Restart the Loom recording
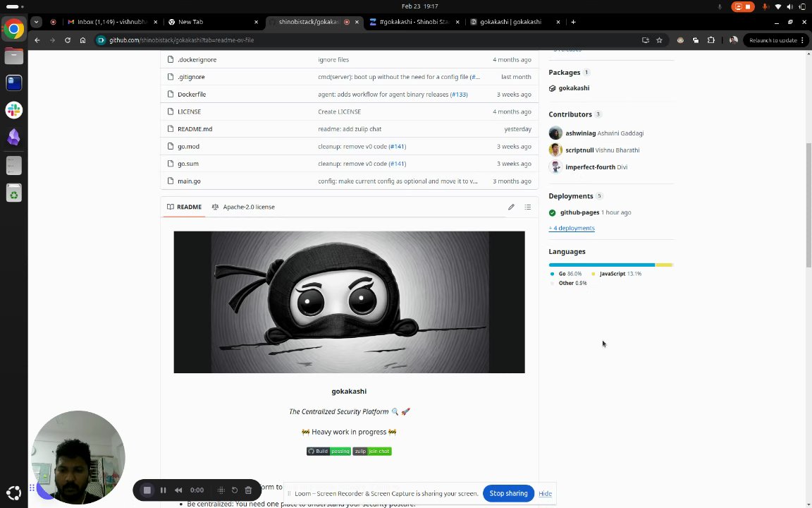Viewport: 812px width, 508px height. point(235,490)
